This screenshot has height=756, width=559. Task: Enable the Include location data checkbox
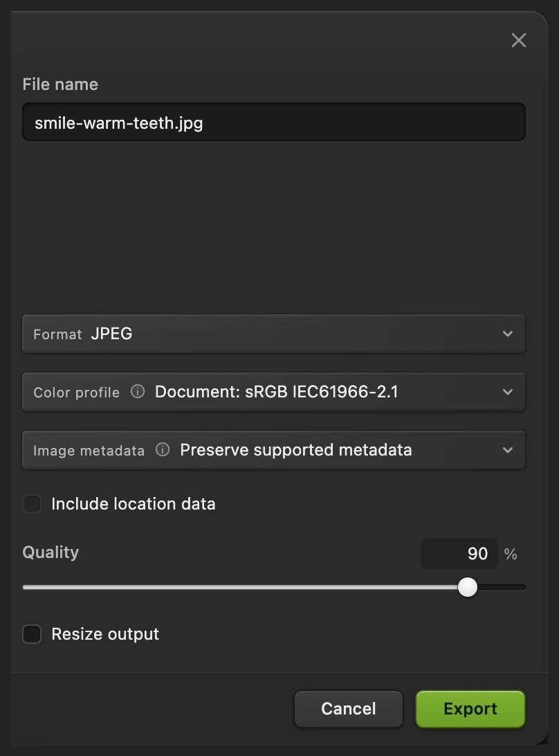[x=32, y=504]
